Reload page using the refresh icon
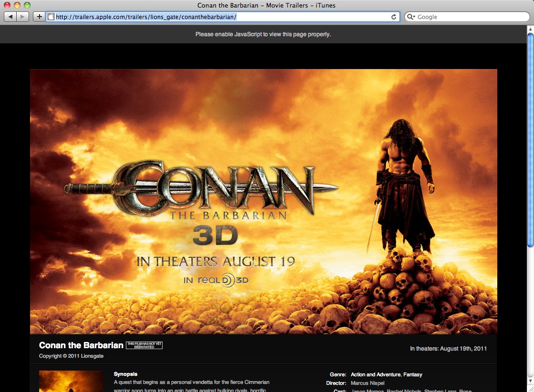This screenshot has height=392, width=534. coord(394,17)
